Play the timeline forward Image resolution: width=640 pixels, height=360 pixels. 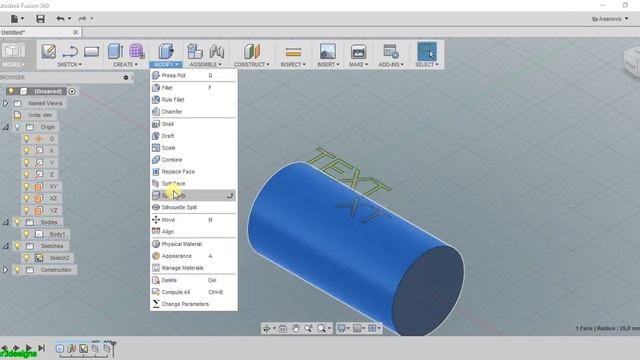click(x=29, y=348)
